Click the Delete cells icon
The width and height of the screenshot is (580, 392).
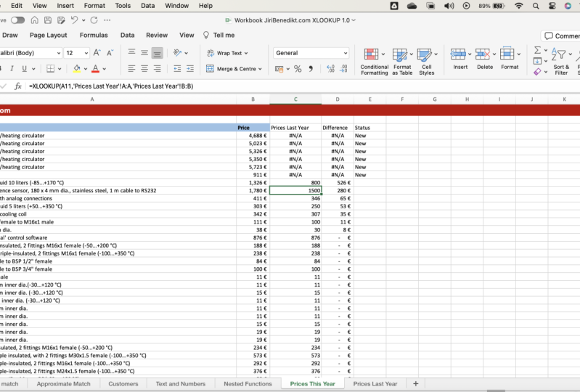tap(483, 54)
